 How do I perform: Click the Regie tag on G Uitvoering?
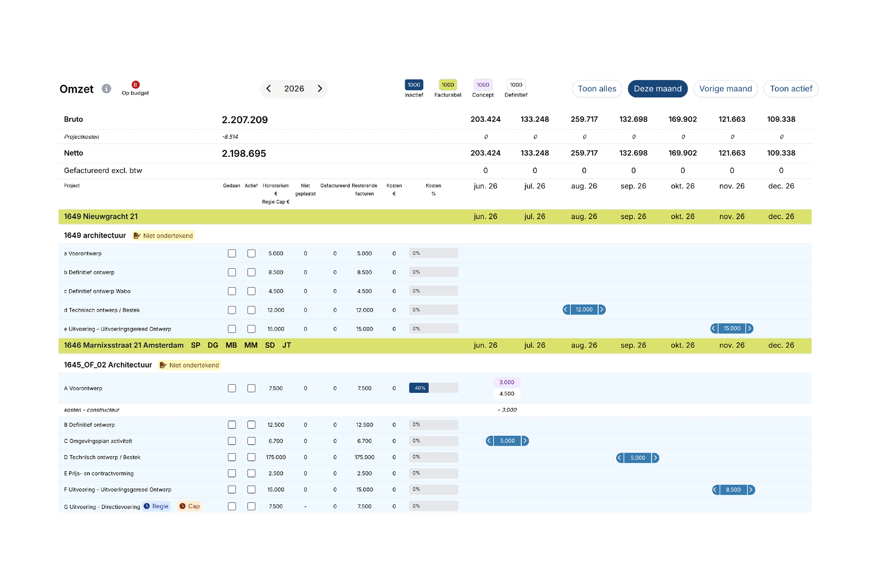[156, 506]
